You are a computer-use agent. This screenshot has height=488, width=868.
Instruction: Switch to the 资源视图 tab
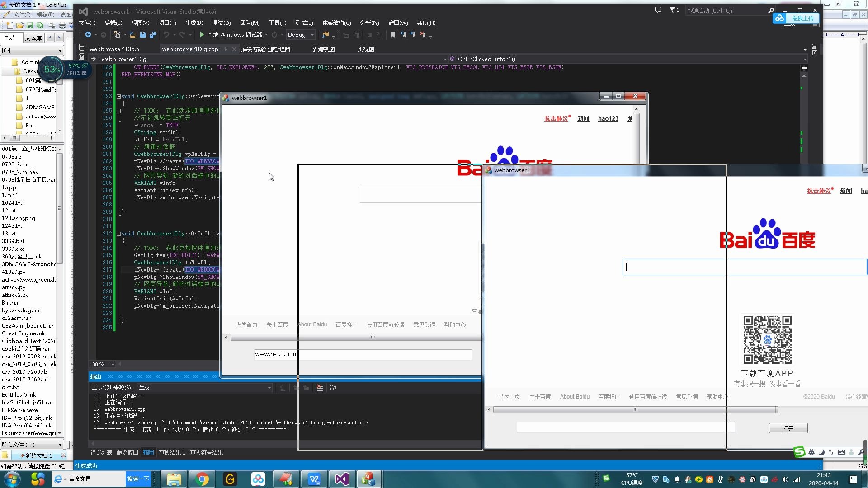coord(324,49)
